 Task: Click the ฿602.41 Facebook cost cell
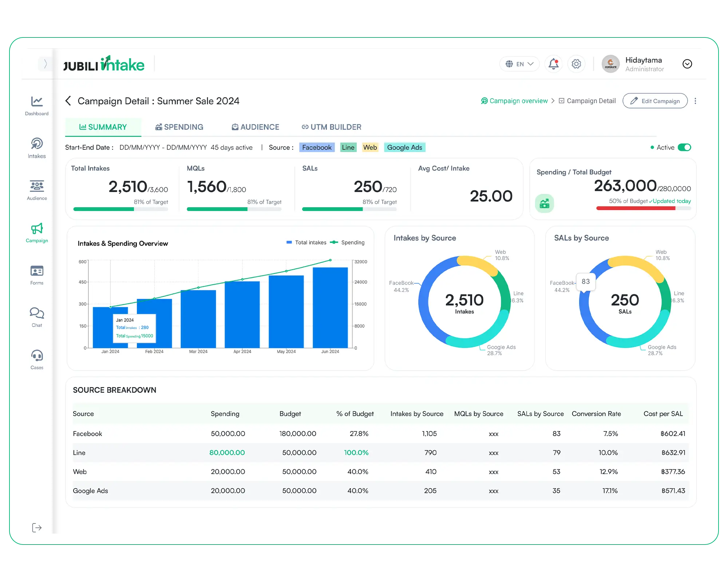click(673, 434)
